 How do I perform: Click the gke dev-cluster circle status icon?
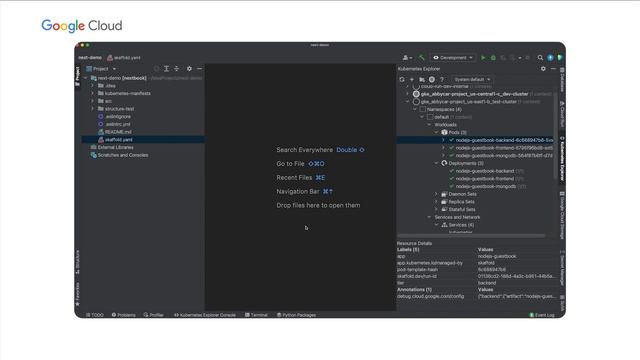416,94
